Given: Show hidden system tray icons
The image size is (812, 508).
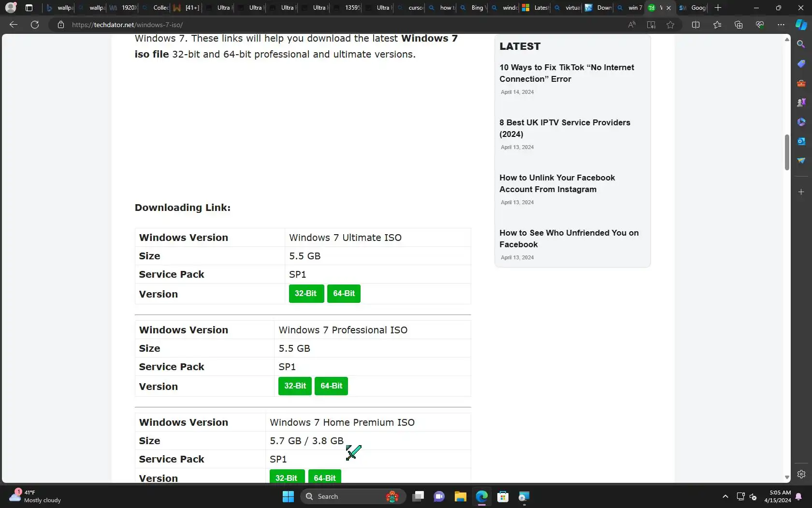Looking at the screenshot, I should pos(725,496).
